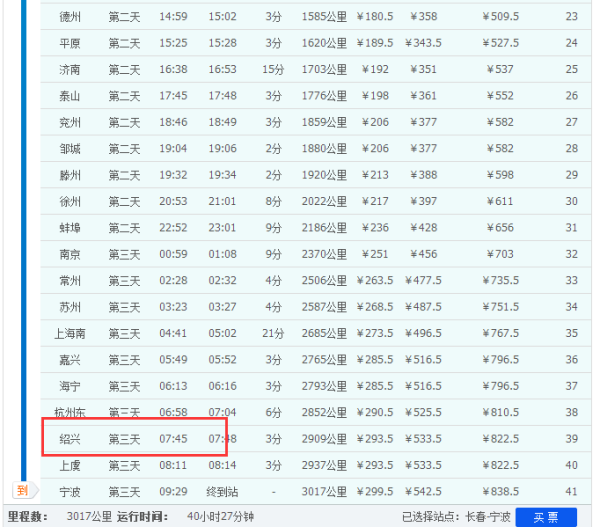Select the 徐州 station row
The width and height of the screenshot is (600, 527).
tap(70, 201)
